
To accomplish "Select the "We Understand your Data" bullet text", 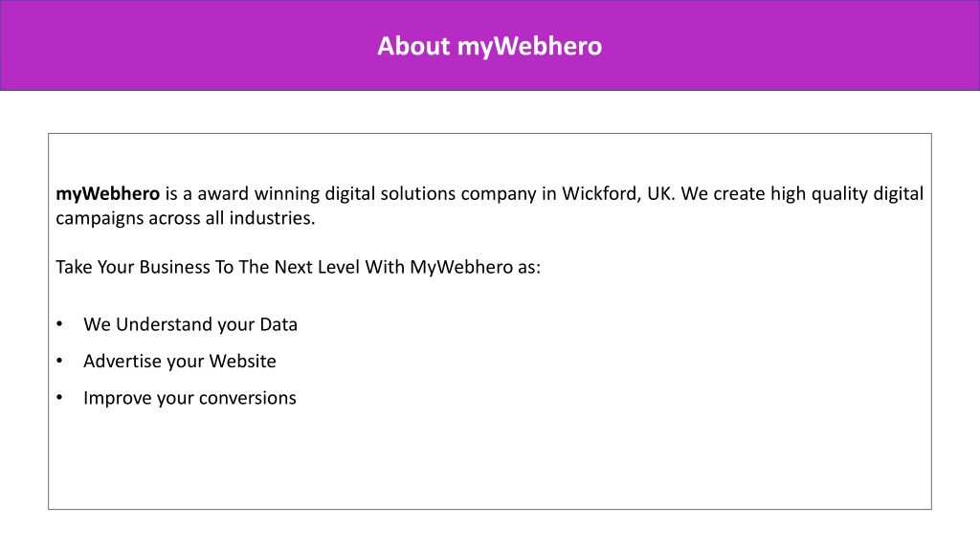I will pyautogui.click(x=190, y=325).
